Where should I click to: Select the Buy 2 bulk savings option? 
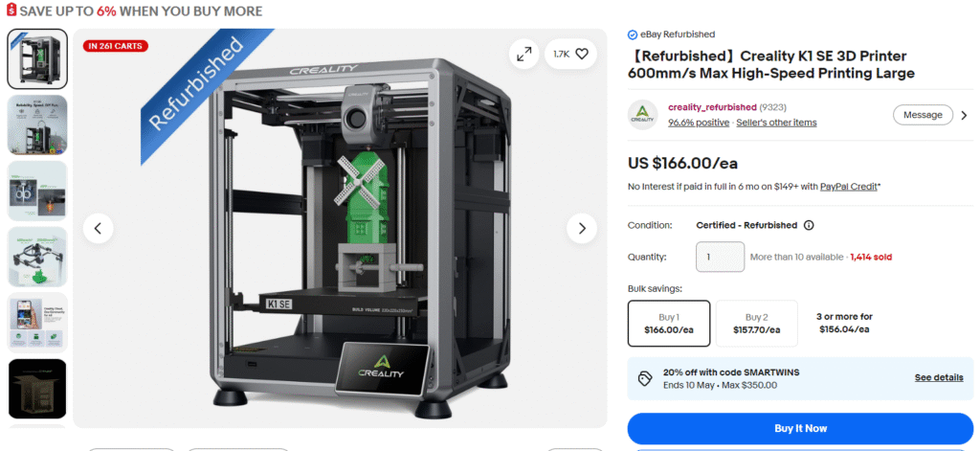pyautogui.click(x=756, y=324)
